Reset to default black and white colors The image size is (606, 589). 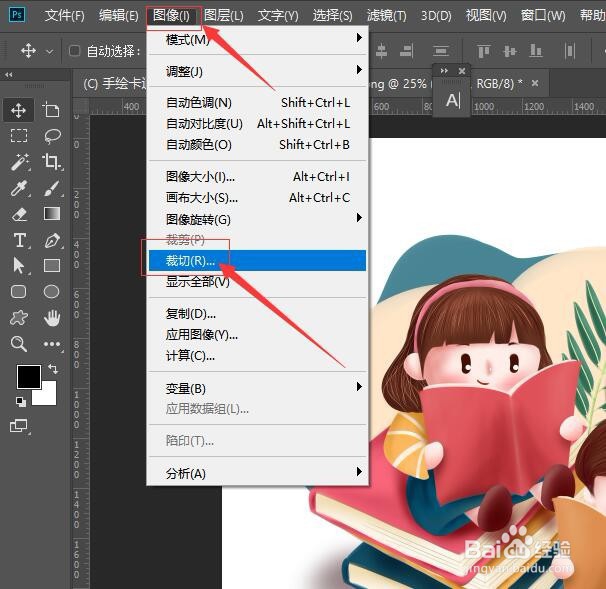pyautogui.click(x=21, y=402)
